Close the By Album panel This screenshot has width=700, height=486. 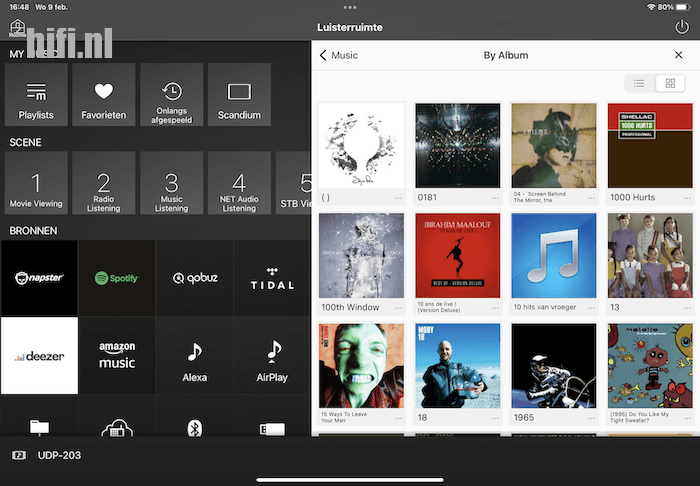pyautogui.click(x=679, y=55)
